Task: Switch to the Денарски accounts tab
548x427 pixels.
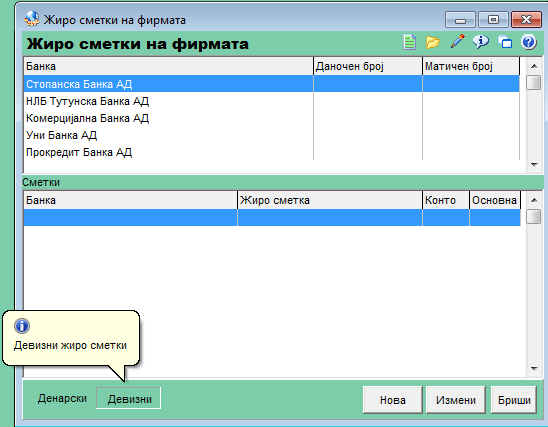Action: click(x=62, y=398)
